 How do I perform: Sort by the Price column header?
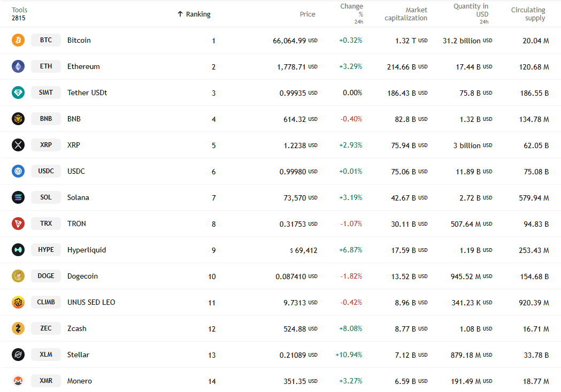coord(308,14)
